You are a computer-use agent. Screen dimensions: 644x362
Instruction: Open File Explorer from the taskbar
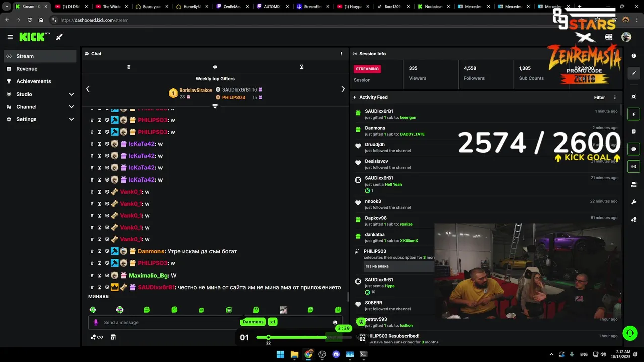[x=294, y=354]
